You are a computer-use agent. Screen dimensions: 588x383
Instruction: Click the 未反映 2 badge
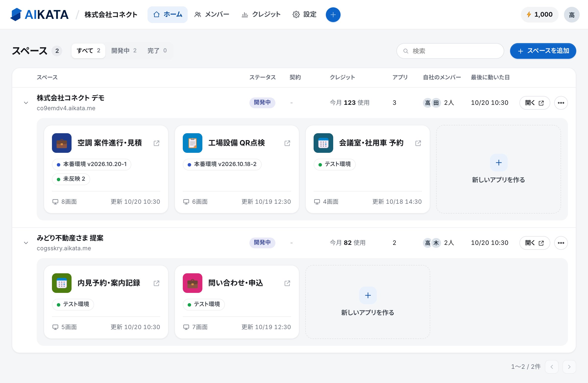[71, 179]
